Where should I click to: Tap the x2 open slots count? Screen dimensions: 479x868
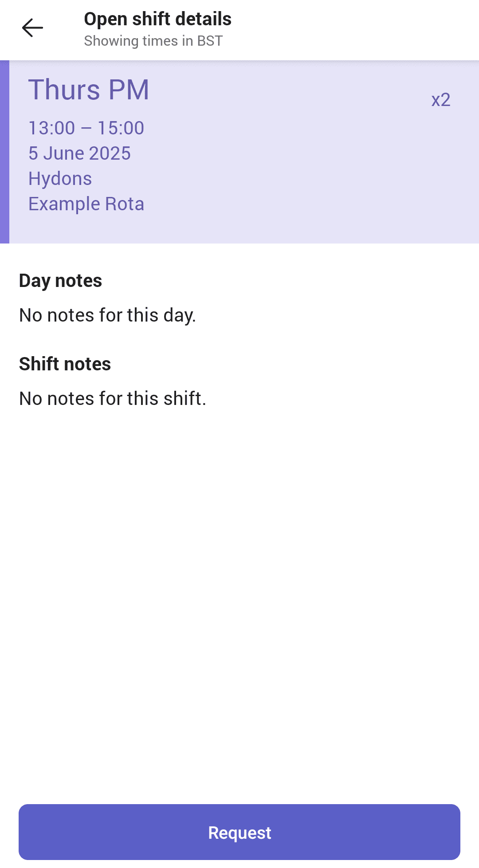[x=441, y=100]
